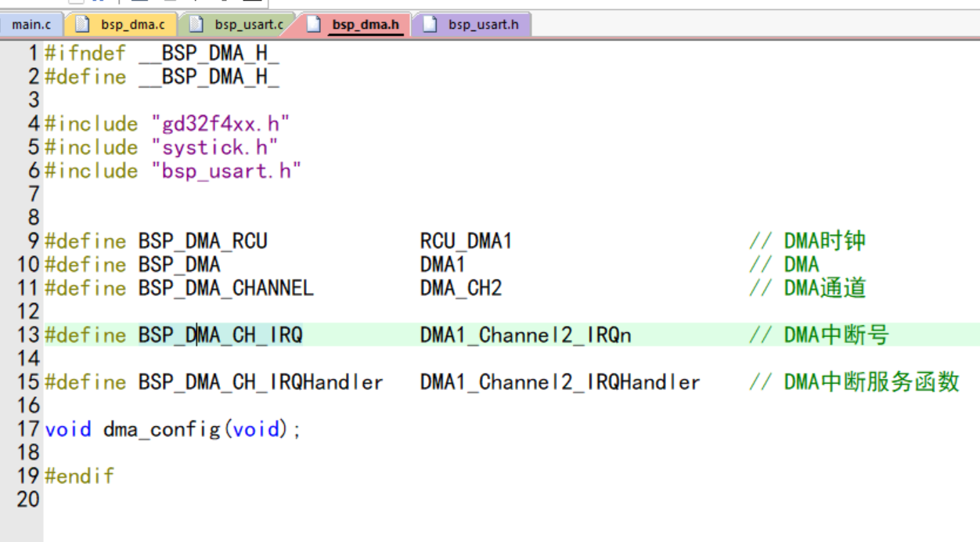Click the DMA中断服务函数 comment

pyautogui.click(x=871, y=382)
